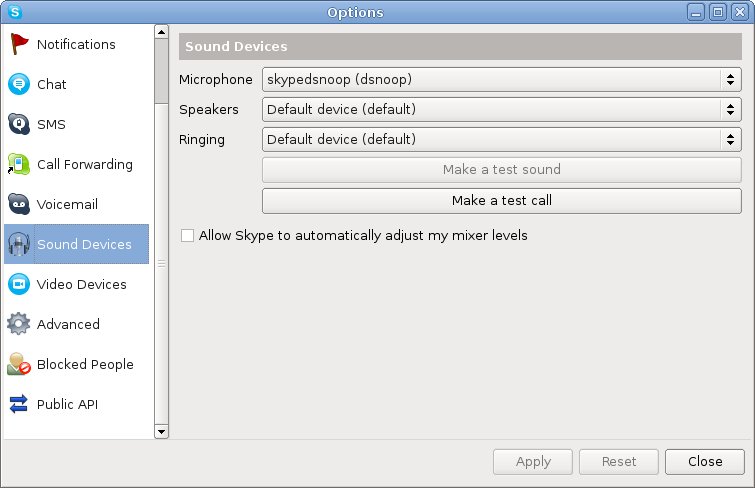Open the SMS phone icon

pyautogui.click(x=19, y=124)
